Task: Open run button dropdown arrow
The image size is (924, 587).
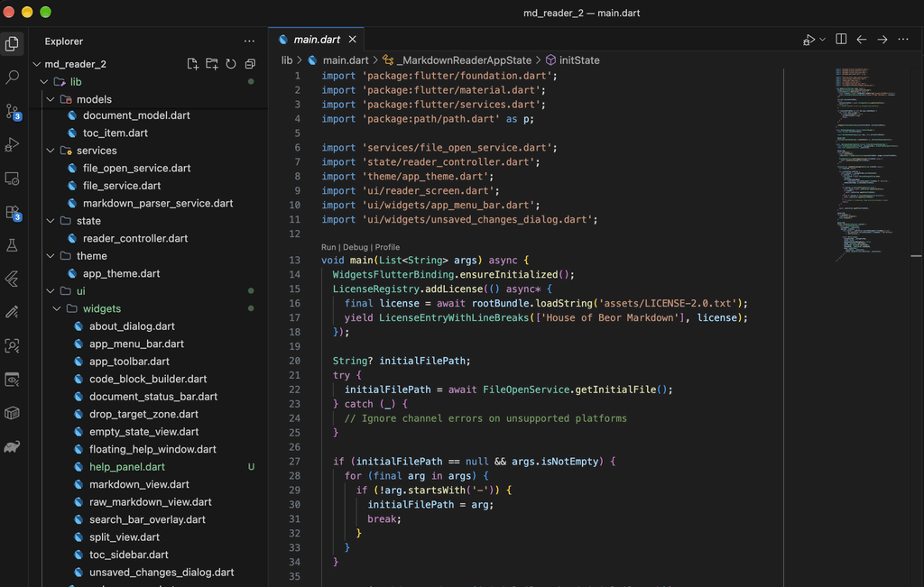Action: [x=823, y=40]
